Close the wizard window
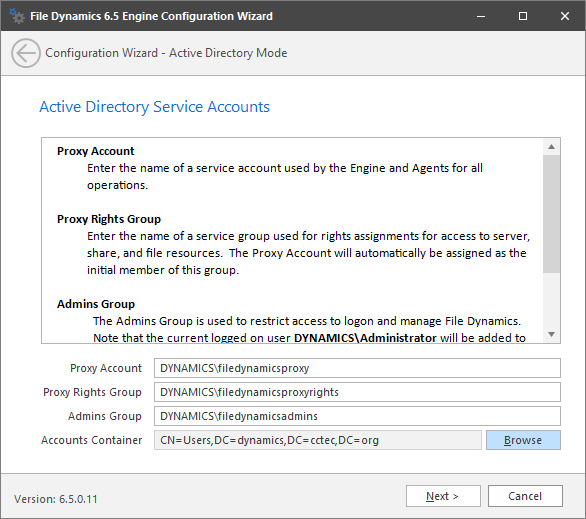The image size is (586, 519). pyautogui.click(x=565, y=16)
